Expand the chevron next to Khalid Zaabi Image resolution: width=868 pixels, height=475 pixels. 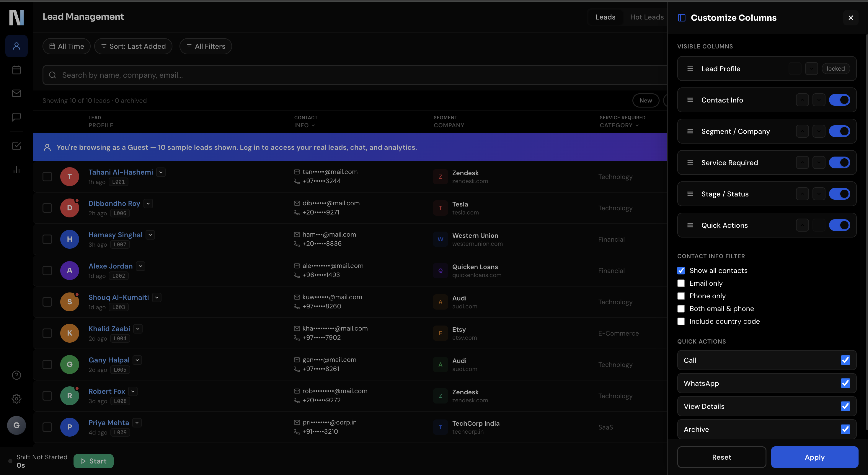click(x=138, y=329)
